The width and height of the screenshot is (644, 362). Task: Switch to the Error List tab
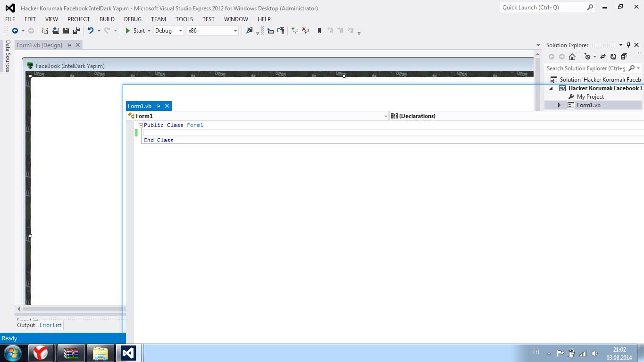click(50, 325)
